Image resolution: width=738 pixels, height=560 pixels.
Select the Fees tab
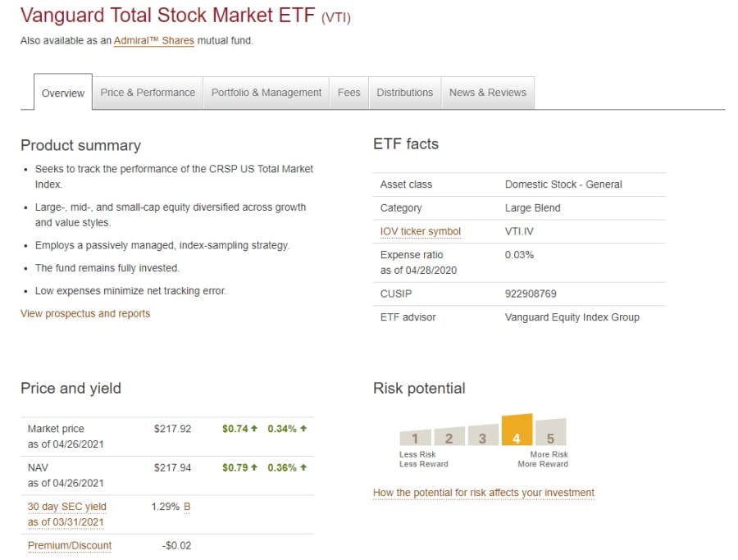click(348, 93)
